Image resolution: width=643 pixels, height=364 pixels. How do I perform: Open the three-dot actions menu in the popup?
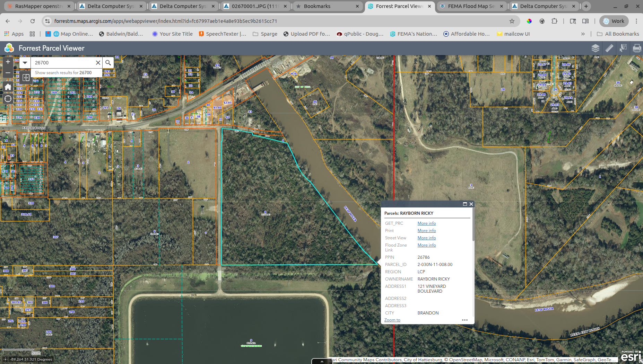click(465, 320)
